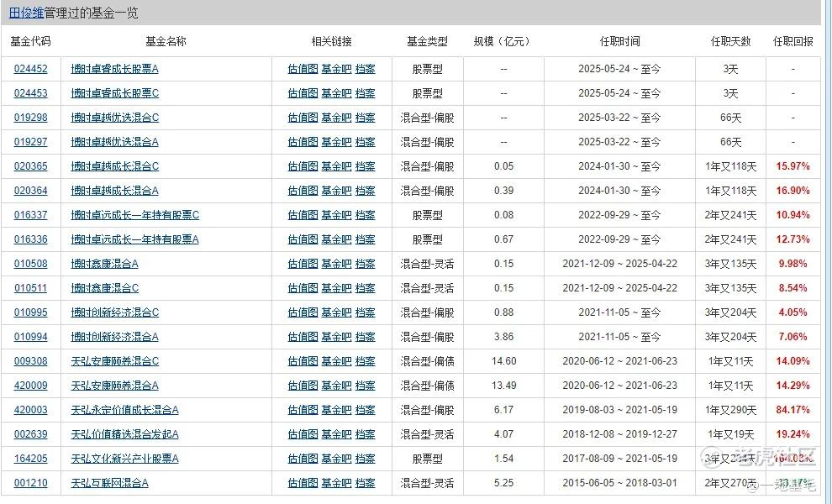The width and height of the screenshot is (832, 504).
Task: Open fund code 010995 link
Action: (31, 312)
